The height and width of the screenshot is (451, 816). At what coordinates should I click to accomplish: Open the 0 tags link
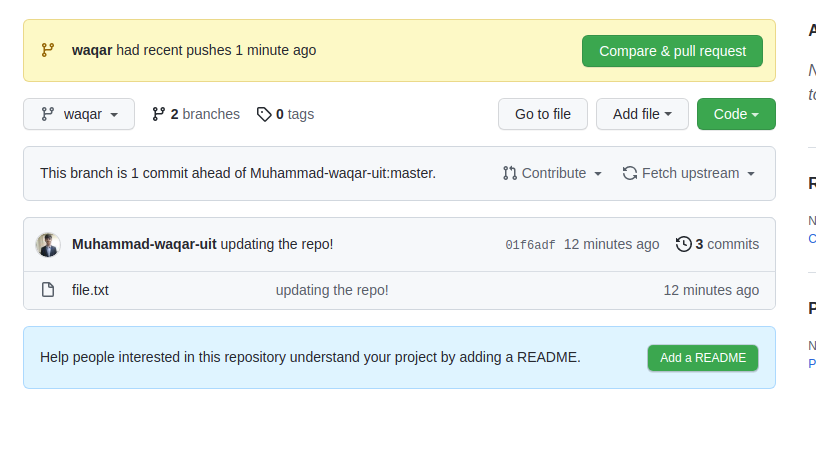[285, 114]
